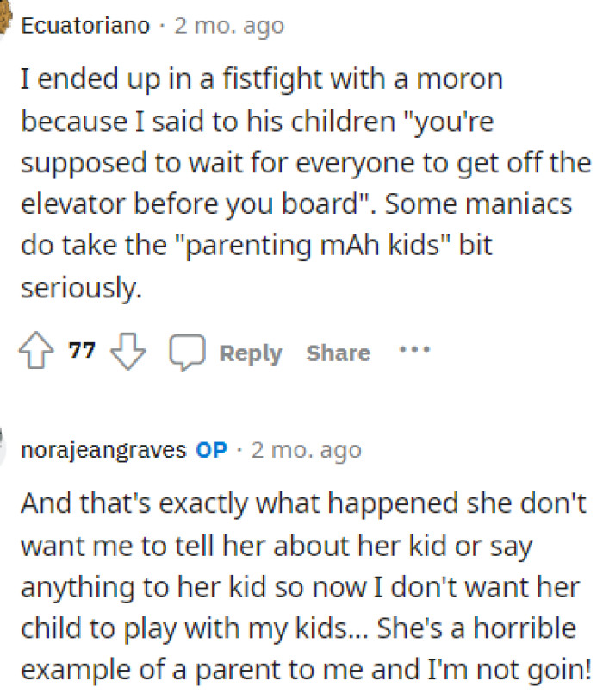Open Share options for the comment
The height and width of the screenshot is (700, 603).
(338, 352)
